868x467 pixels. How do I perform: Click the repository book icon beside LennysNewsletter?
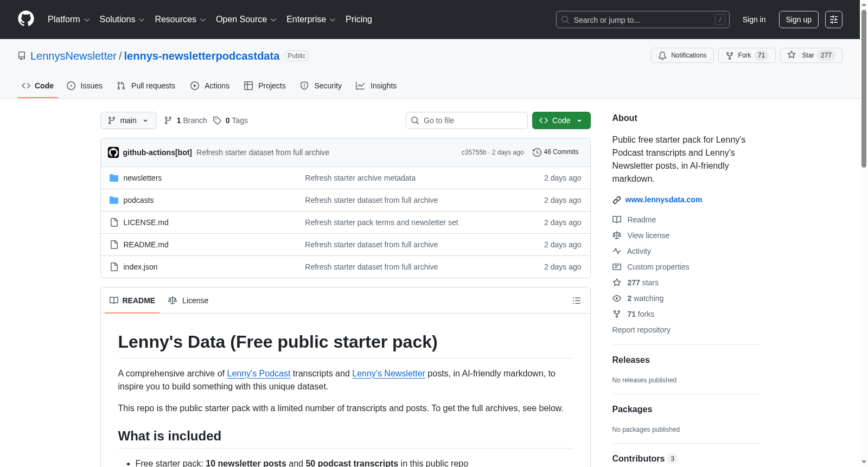tap(22, 56)
